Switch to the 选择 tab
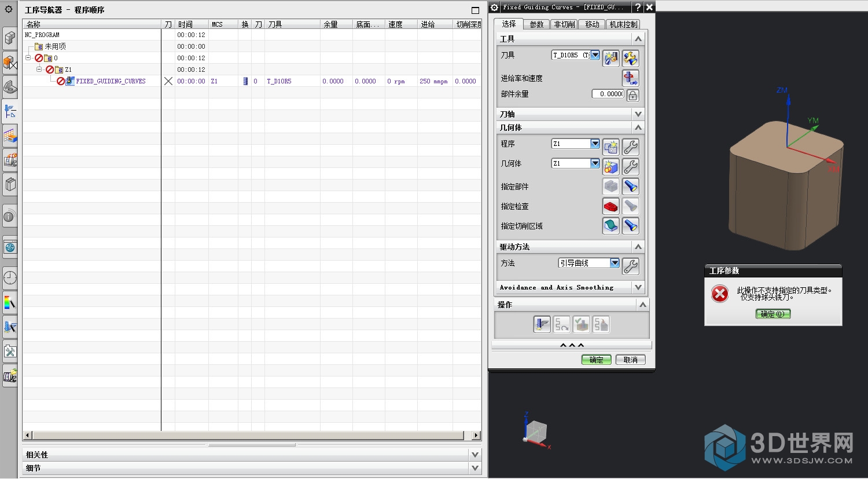The width and height of the screenshot is (868, 479). coord(509,24)
